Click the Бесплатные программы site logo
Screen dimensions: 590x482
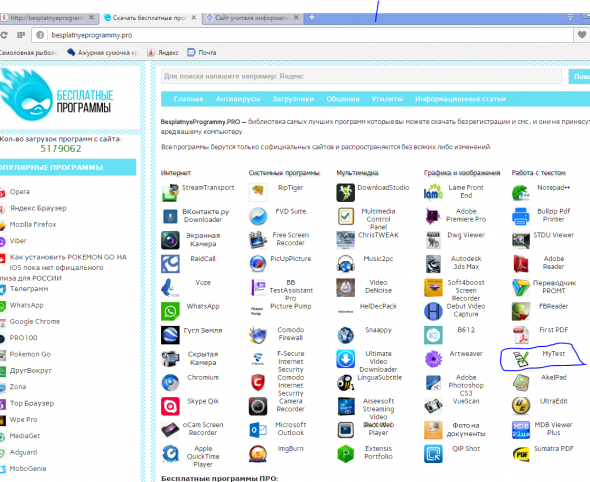[56, 94]
